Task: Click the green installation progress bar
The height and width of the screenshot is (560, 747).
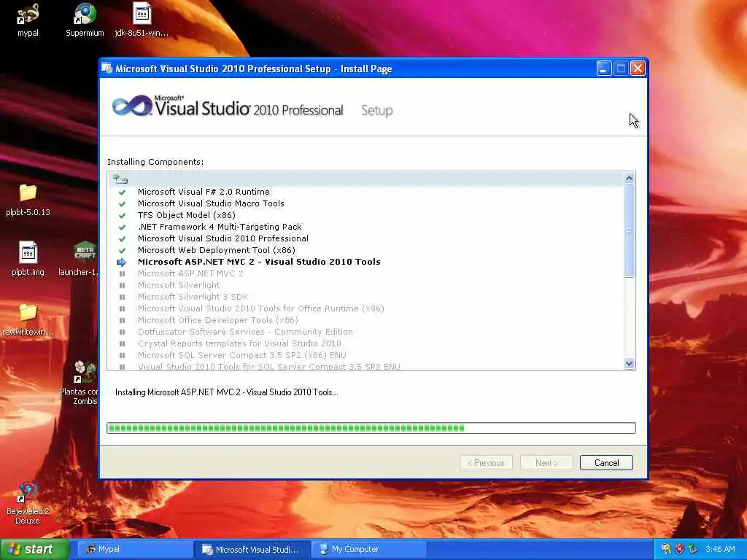Action: (371, 428)
